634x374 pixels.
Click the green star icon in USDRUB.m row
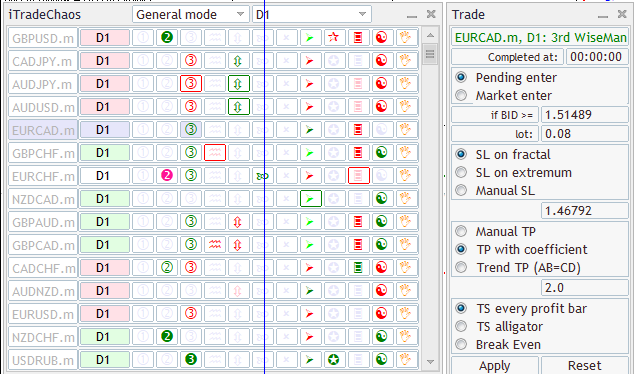coord(334,359)
